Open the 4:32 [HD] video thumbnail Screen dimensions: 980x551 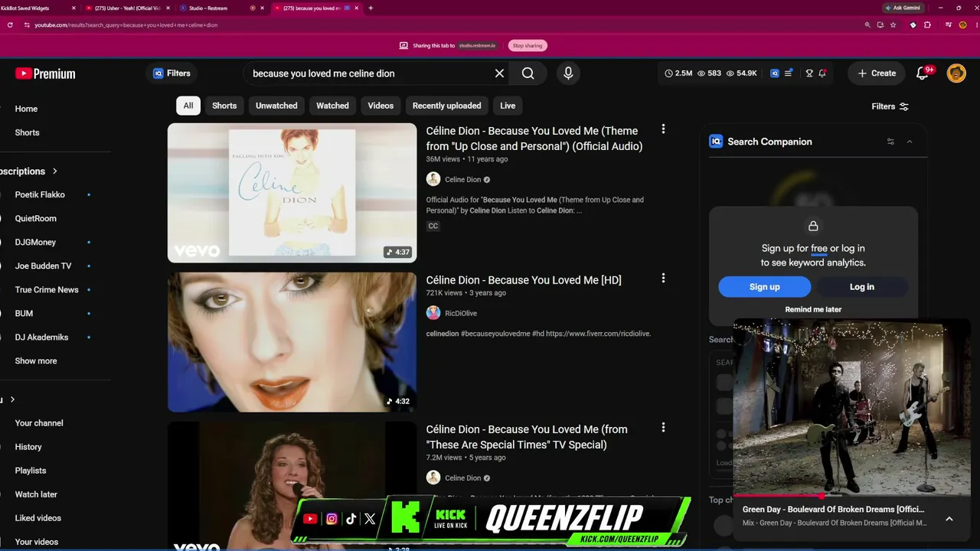click(292, 342)
